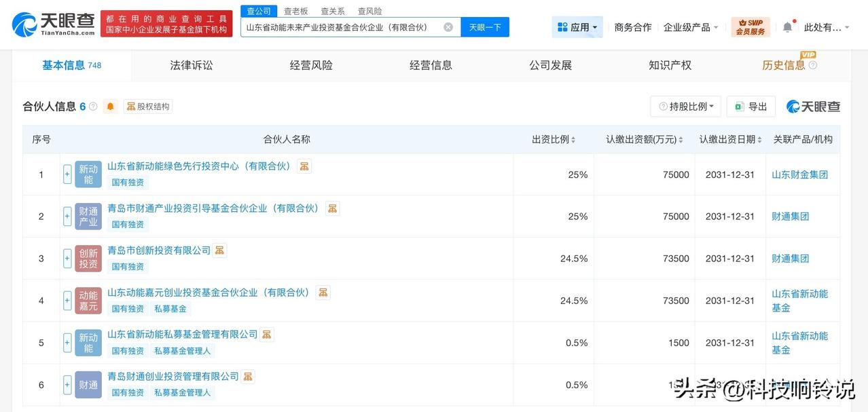This screenshot has height=412, width=868.
Task: Switch to the 知识产权 tab
Action: coord(670,65)
